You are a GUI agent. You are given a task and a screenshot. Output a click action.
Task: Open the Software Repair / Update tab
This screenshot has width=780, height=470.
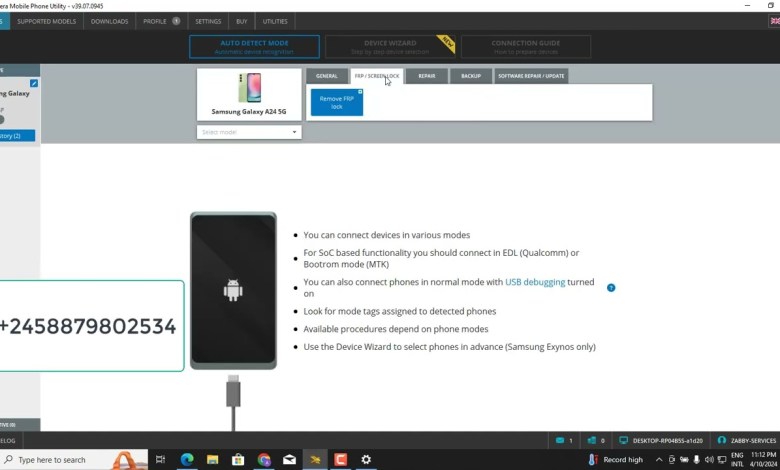(531, 76)
